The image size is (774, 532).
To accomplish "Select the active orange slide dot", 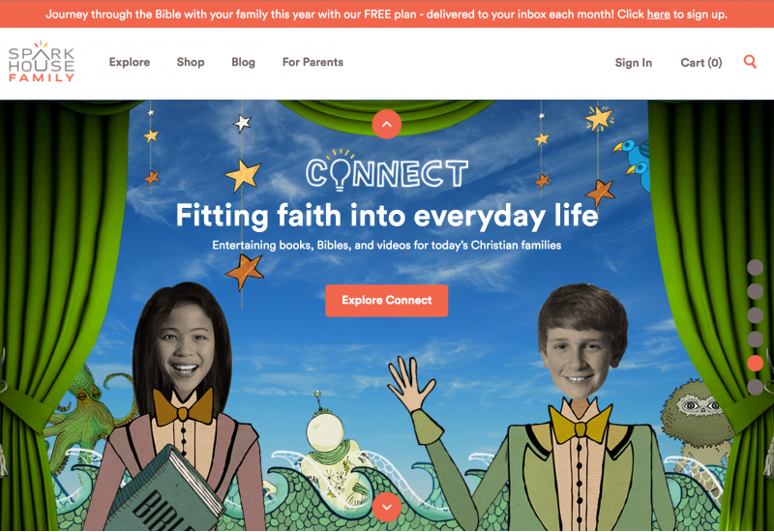I will (756, 364).
